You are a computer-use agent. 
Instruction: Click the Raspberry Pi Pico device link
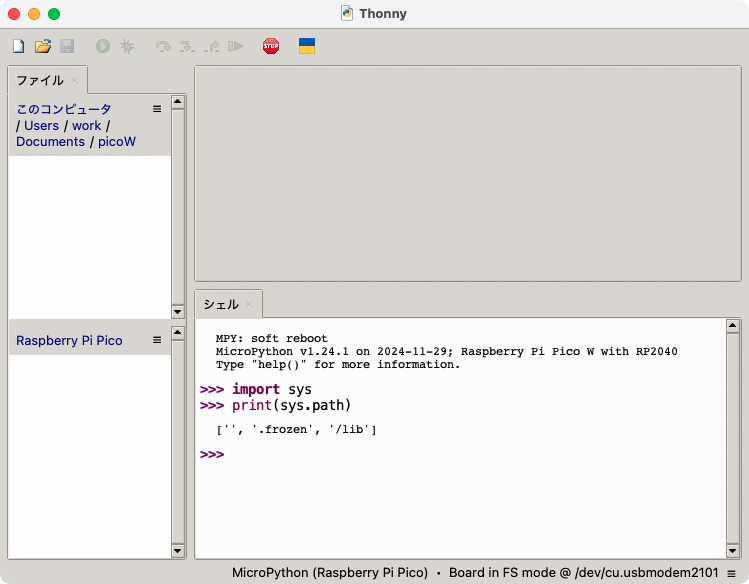[69, 340]
